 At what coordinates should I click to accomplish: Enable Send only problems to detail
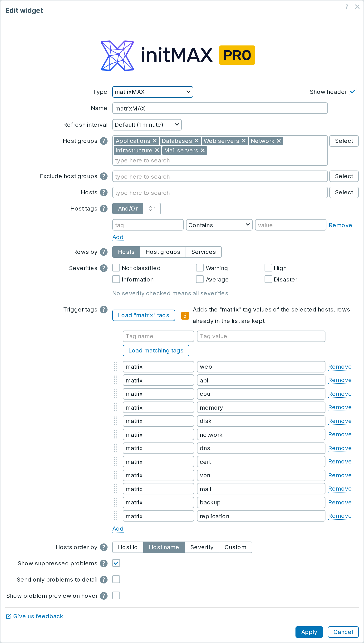pyautogui.click(x=116, y=579)
